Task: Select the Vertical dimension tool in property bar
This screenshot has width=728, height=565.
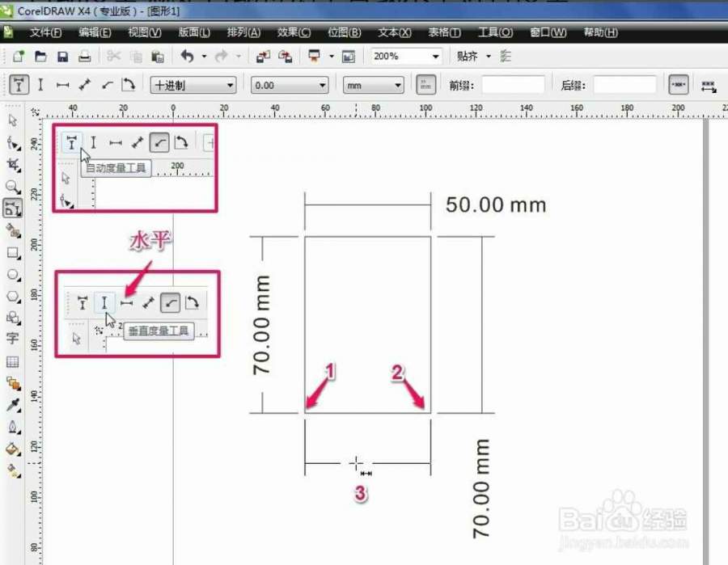Action: [x=41, y=86]
